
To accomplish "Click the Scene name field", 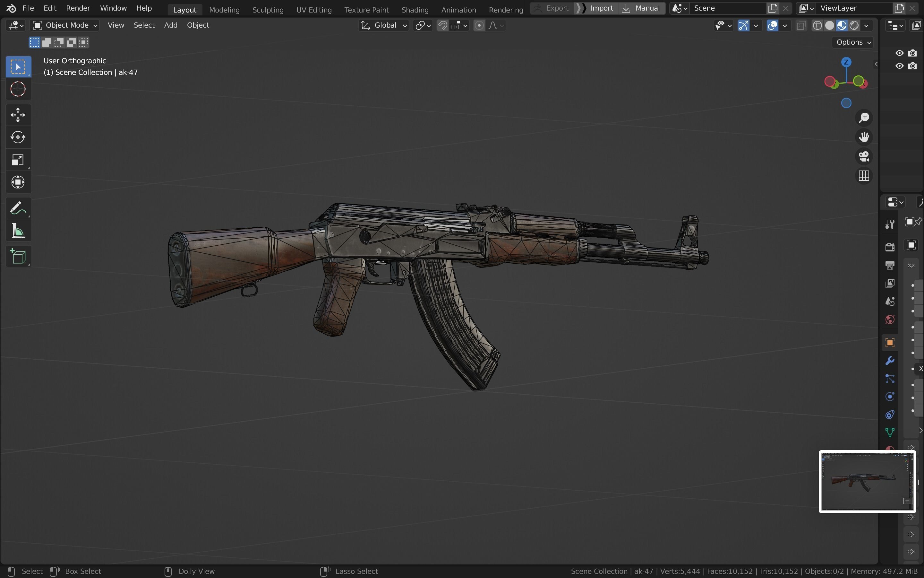I will [727, 8].
